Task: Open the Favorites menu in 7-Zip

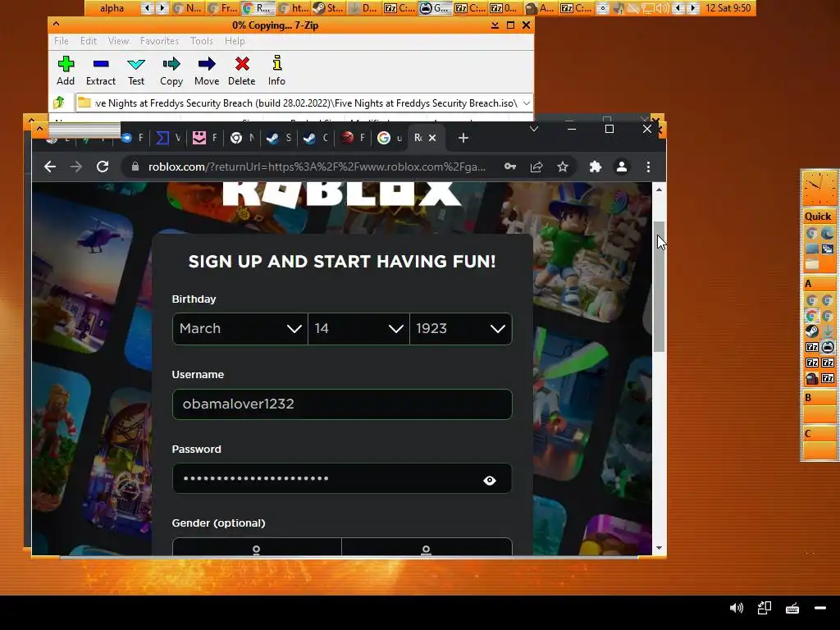Action: [159, 41]
